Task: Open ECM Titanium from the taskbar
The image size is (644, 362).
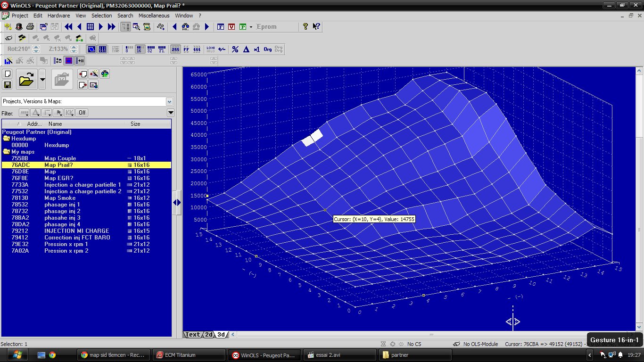Action: (x=180, y=355)
